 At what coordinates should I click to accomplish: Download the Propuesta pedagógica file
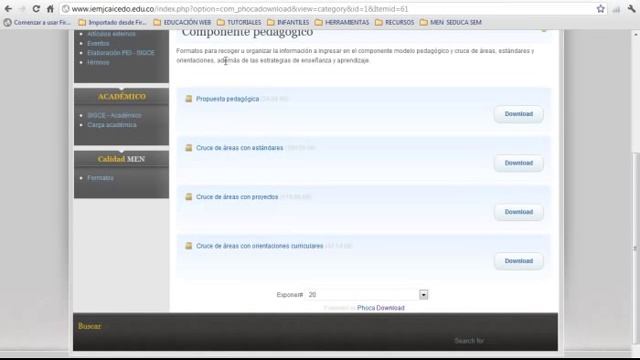(x=519, y=114)
